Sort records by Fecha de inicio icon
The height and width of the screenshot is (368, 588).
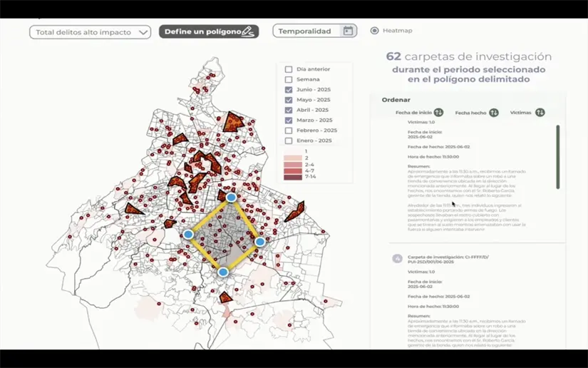coord(438,113)
